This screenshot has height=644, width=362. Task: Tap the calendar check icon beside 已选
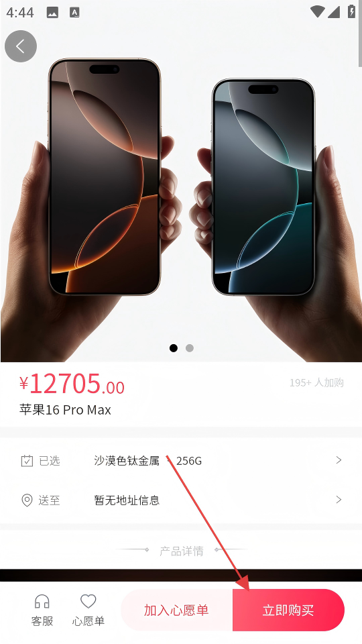click(27, 461)
